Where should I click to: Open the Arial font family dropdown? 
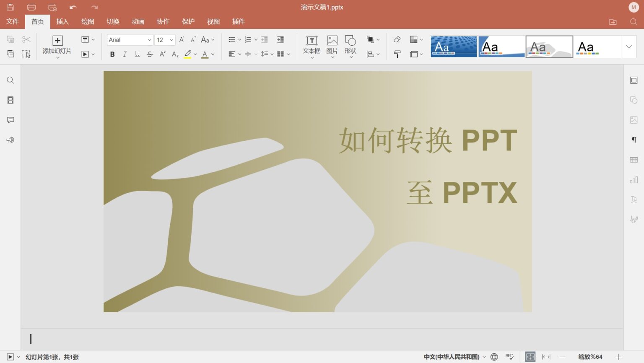click(x=149, y=39)
